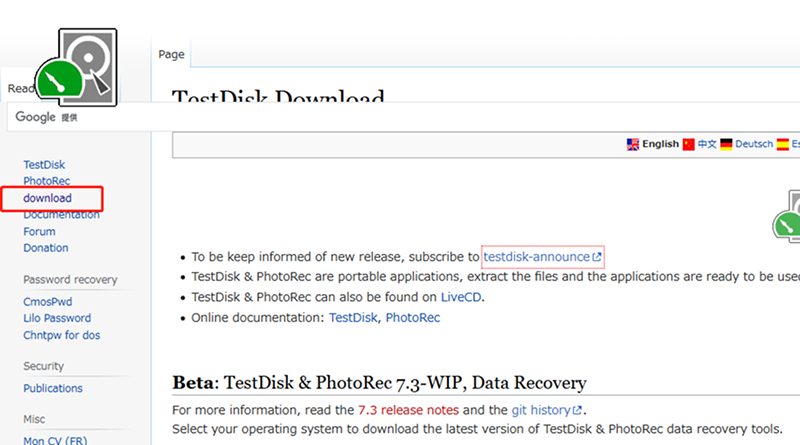Click the external link icon after git history
The width and height of the screenshot is (800, 445).
pos(577,410)
